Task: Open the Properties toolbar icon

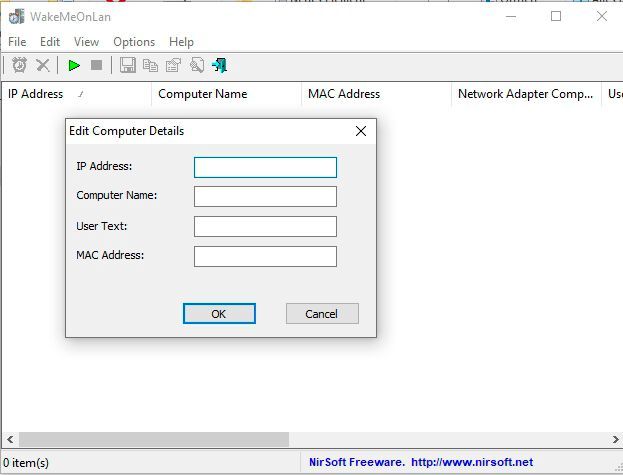Action: tap(173, 65)
